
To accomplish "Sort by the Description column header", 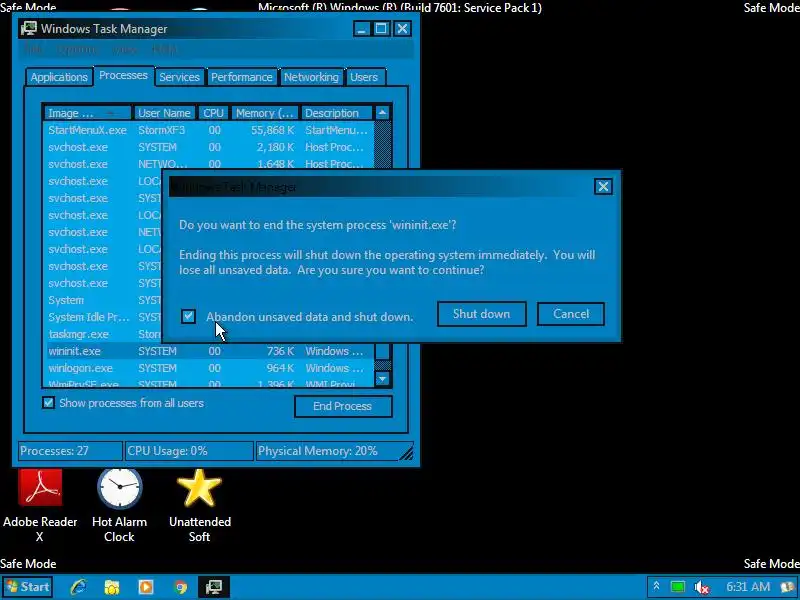I will [337, 113].
